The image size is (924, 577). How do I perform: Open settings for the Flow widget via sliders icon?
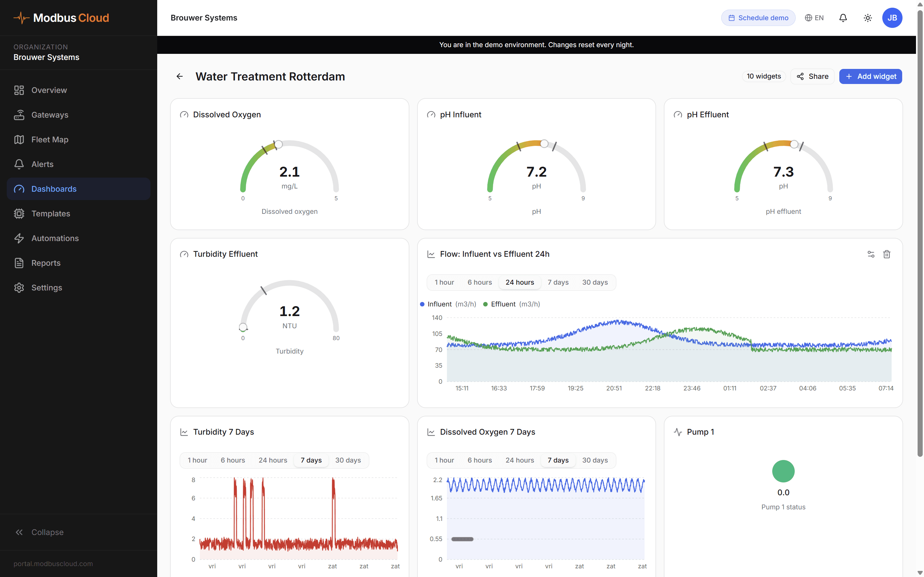pyautogui.click(x=871, y=254)
